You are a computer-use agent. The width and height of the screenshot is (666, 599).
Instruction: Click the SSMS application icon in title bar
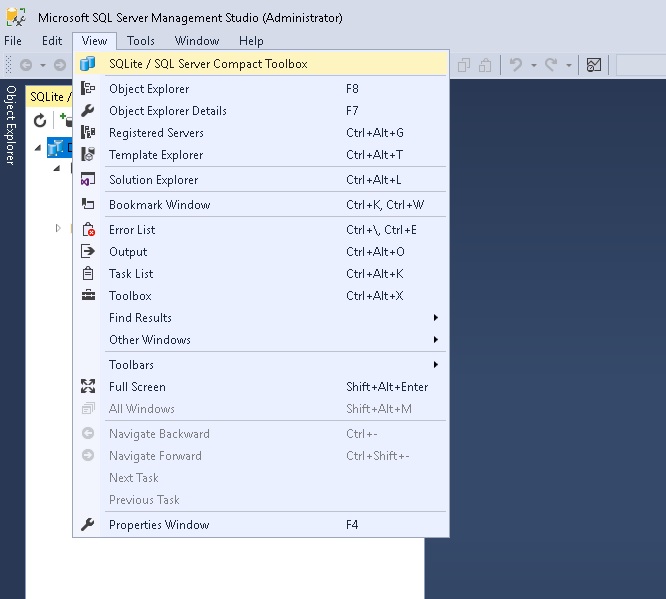[16, 17]
